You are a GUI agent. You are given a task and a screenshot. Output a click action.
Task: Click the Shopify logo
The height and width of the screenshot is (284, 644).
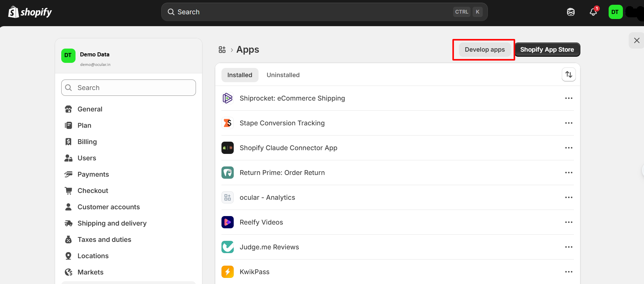(x=30, y=12)
